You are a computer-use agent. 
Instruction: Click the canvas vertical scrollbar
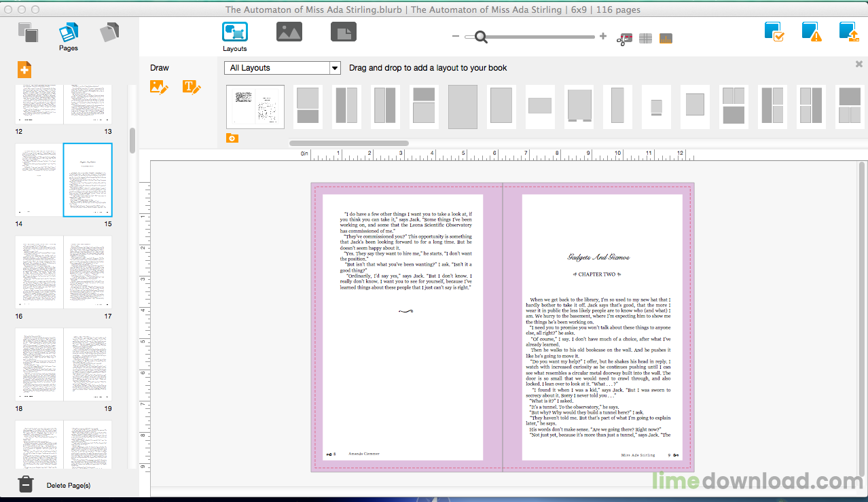click(x=862, y=319)
